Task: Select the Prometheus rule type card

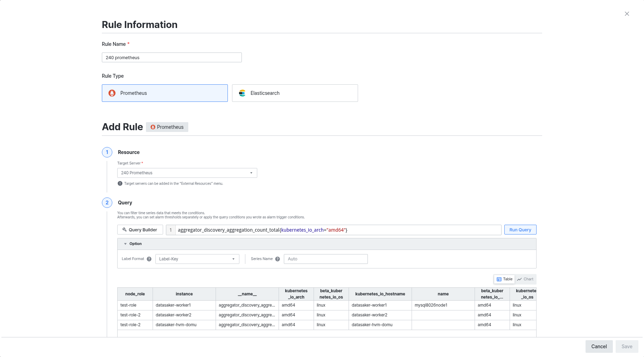Action: click(x=165, y=93)
